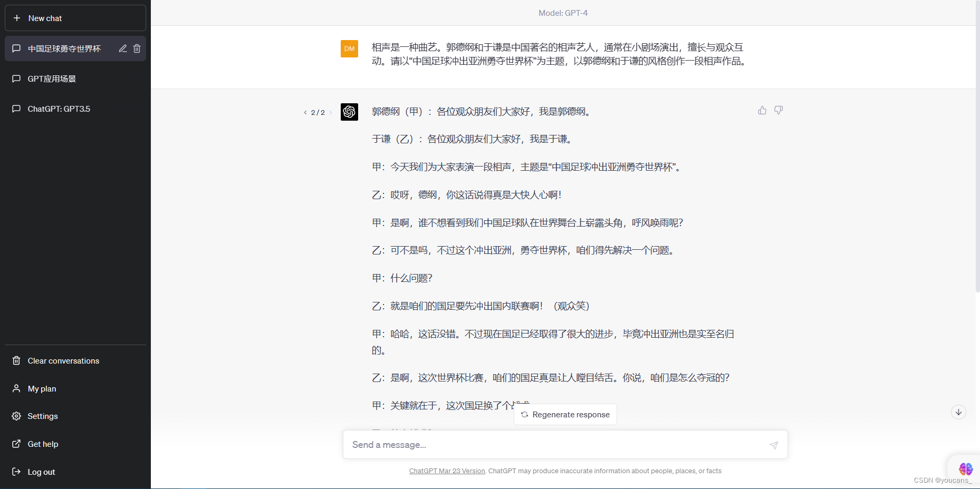Click the pencil edit icon for 中国足球勇夺世界杯
This screenshot has height=489, width=980.
coord(123,48)
